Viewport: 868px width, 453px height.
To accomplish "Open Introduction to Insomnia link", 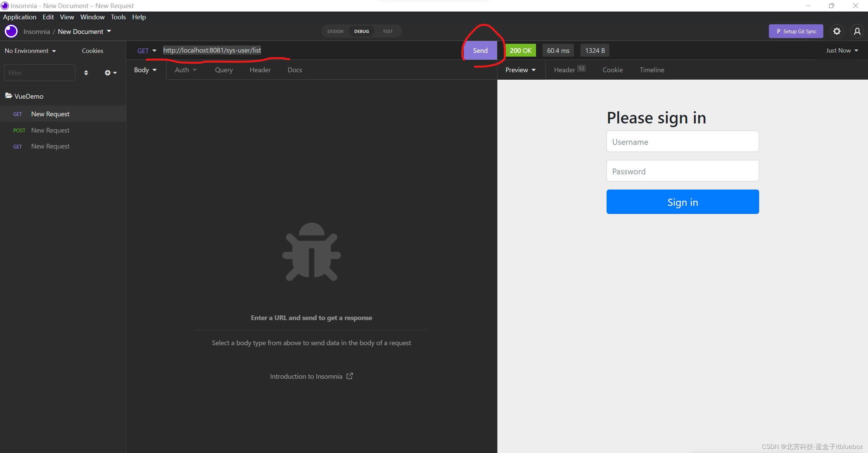I will pos(306,376).
